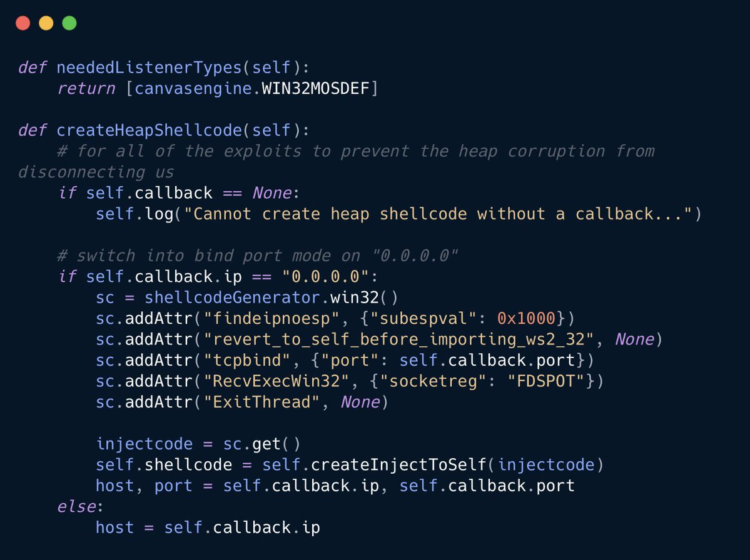Image resolution: width=750 pixels, height=560 pixels.
Task: Click the hex value 0x1000
Action: click(526, 318)
